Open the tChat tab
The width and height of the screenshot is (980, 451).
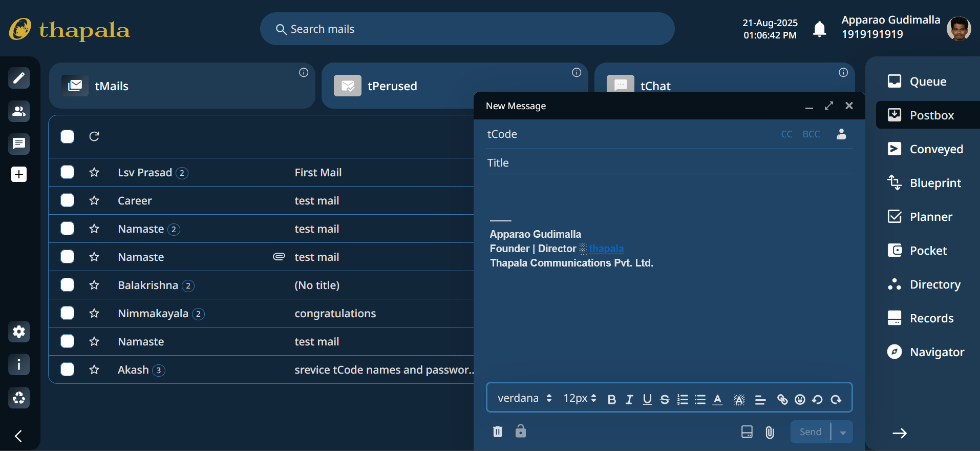[x=725, y=78]
